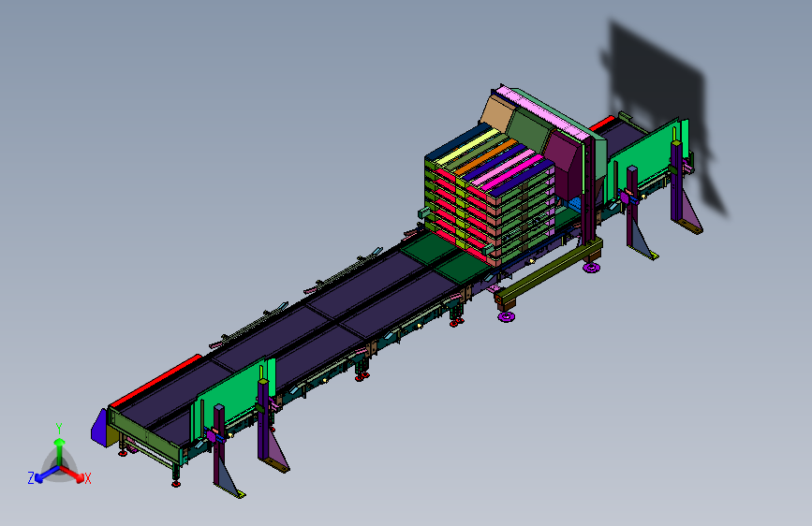Select the pink top panel of the hood

tap(540, 111)
